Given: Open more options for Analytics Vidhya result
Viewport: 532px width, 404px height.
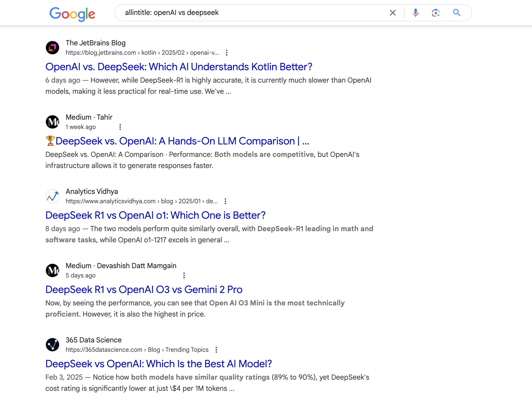Looking at the screenshot, I should coord(225,201).
